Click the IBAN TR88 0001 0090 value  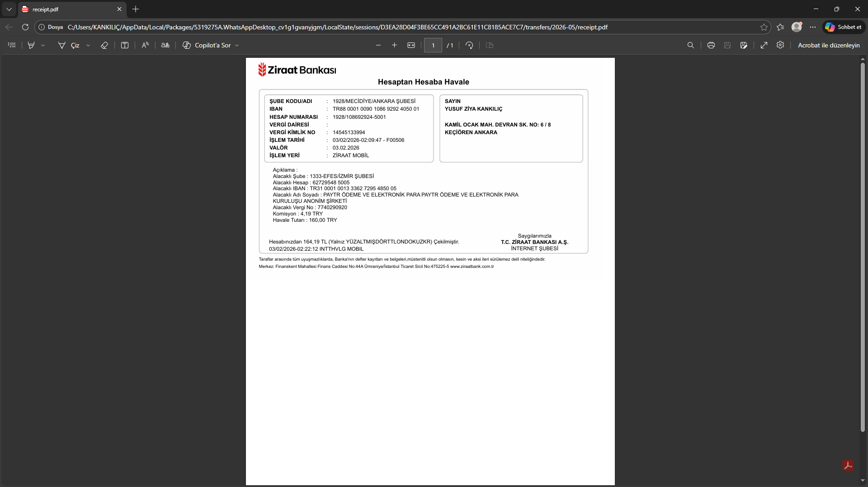(376, 109)
